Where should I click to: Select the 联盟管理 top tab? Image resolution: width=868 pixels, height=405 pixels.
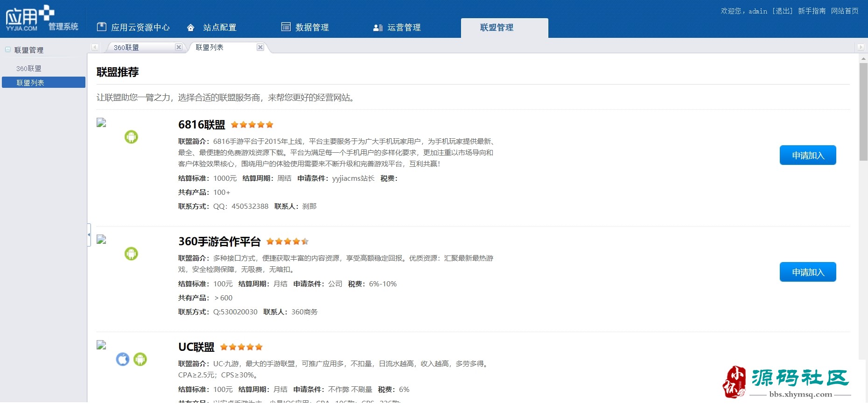click(504, 28)
